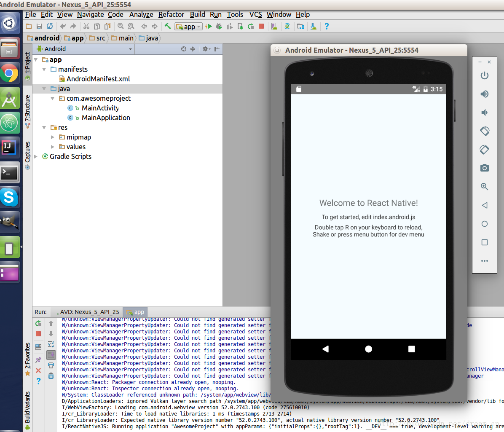
Task: Open the app run configuration dropdown
Action: [x=188, y=27]
